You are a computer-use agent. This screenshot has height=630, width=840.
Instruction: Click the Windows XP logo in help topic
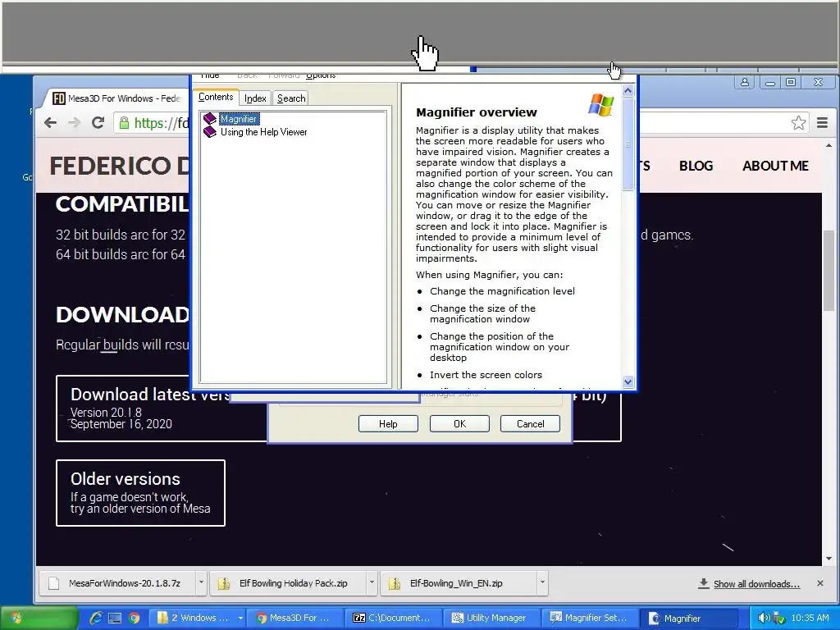click(601, 104)
